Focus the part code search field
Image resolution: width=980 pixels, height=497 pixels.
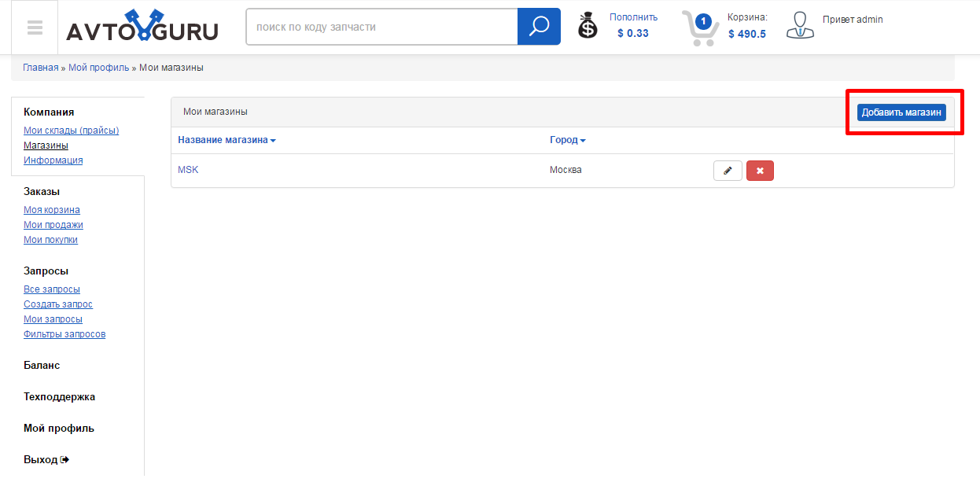tap(381, 27)
